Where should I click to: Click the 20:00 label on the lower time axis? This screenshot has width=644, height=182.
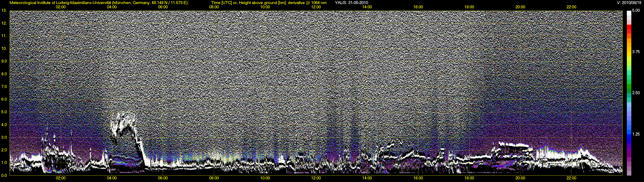(520, 178)
